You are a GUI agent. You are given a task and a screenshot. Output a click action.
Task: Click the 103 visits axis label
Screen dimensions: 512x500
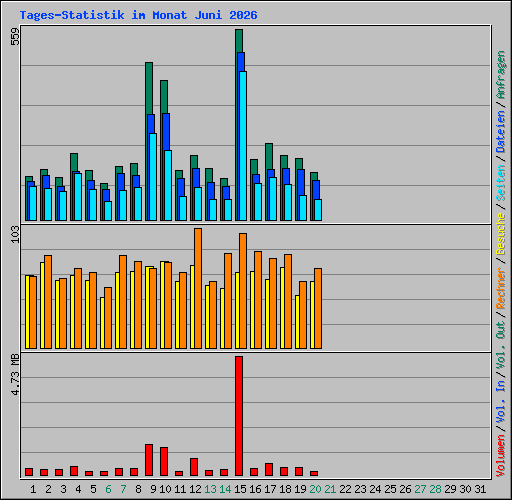coord(15,234)
